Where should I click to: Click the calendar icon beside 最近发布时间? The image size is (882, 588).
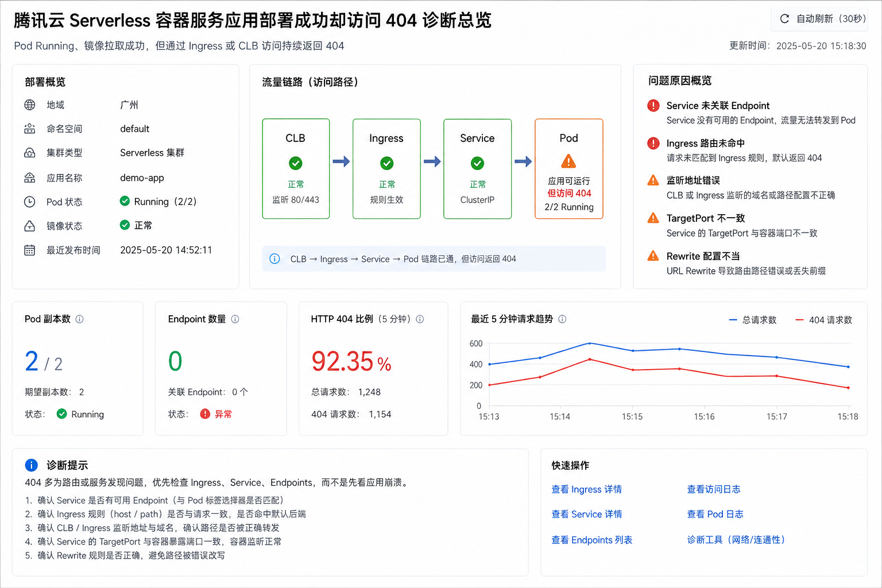(x=30, y=250)
